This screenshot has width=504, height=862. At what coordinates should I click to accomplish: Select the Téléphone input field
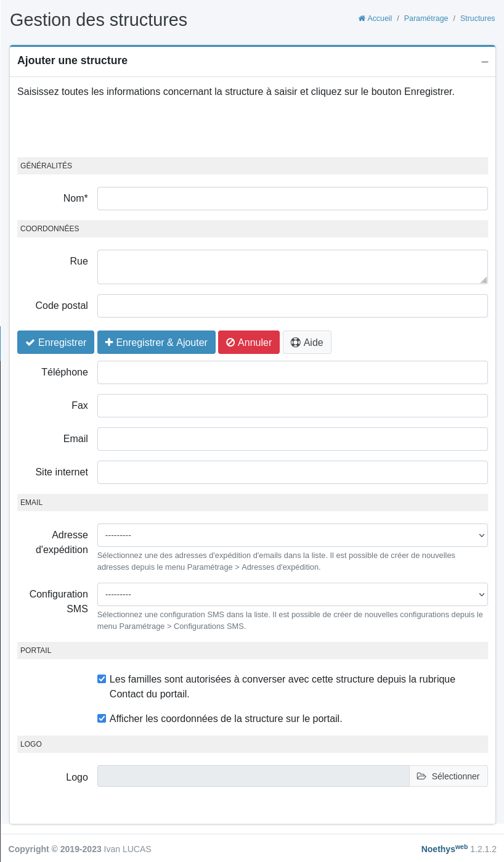click(292, 372)
